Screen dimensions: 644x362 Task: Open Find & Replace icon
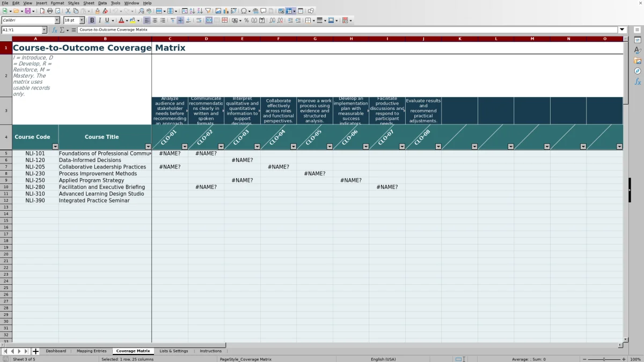(141, 11)
